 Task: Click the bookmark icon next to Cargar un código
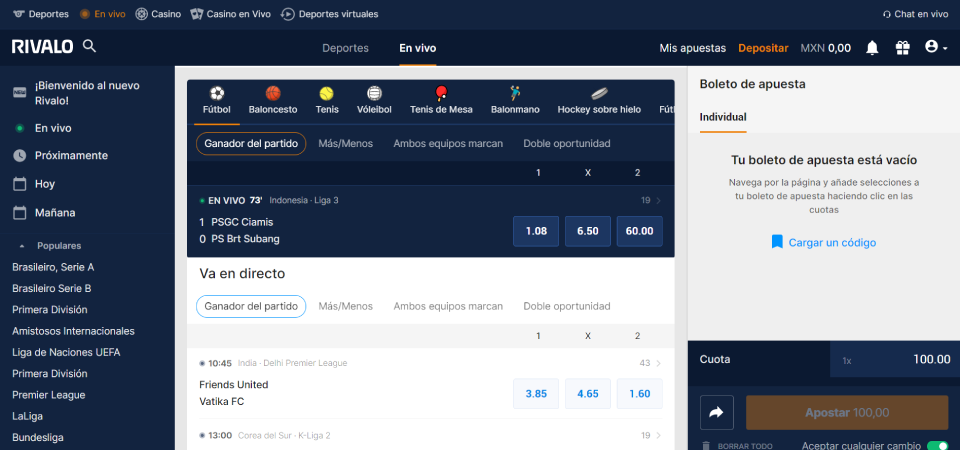pyautogui.click(x=777, y=242)
